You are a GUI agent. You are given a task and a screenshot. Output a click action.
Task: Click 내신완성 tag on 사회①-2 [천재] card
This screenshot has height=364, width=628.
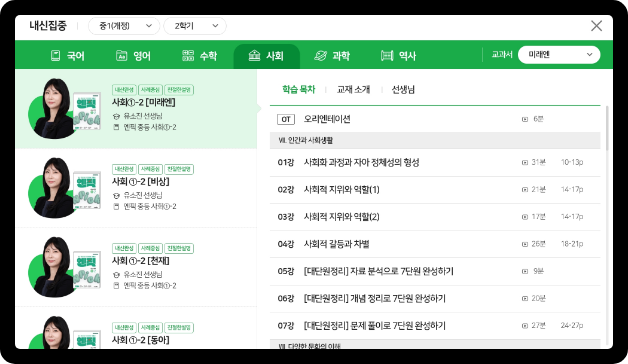[x=124, y=249]
